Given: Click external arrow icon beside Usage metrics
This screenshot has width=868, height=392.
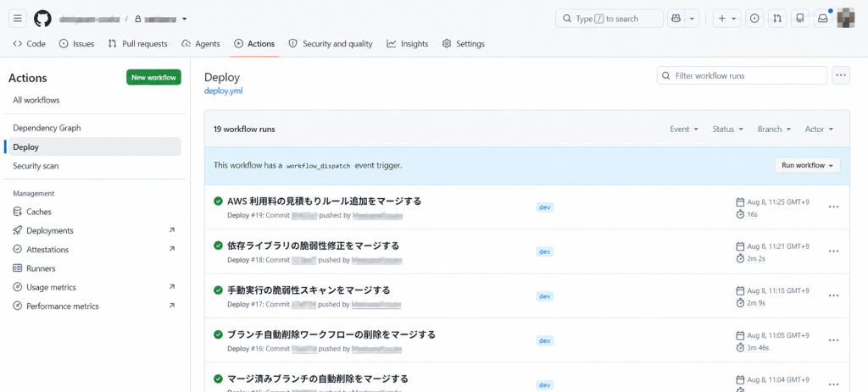Looking at the screenshot, I should coord(171,287).
